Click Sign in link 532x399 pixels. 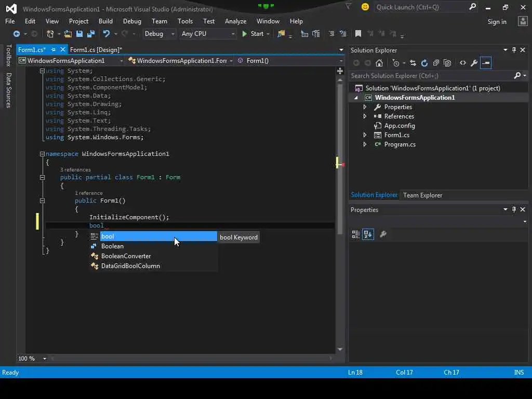tap(497, 21)
